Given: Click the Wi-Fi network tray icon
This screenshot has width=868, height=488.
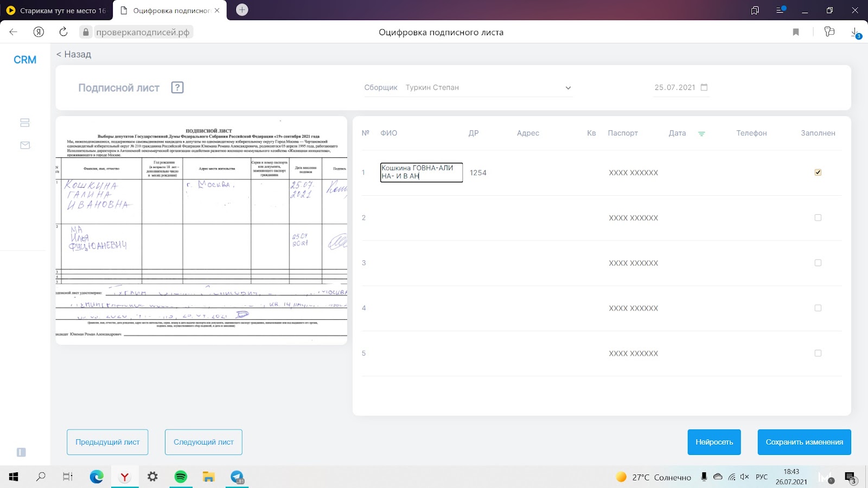Looking at the screenshot, I should [731, 477].
